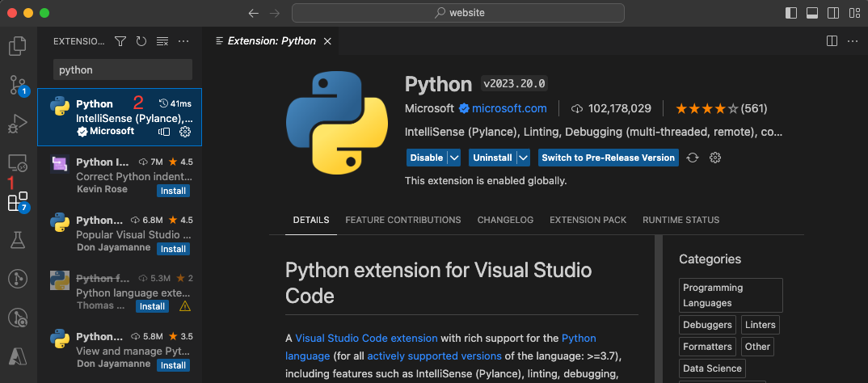
Task: Refresh the extensions list
Action: click(x=141, y=41)
